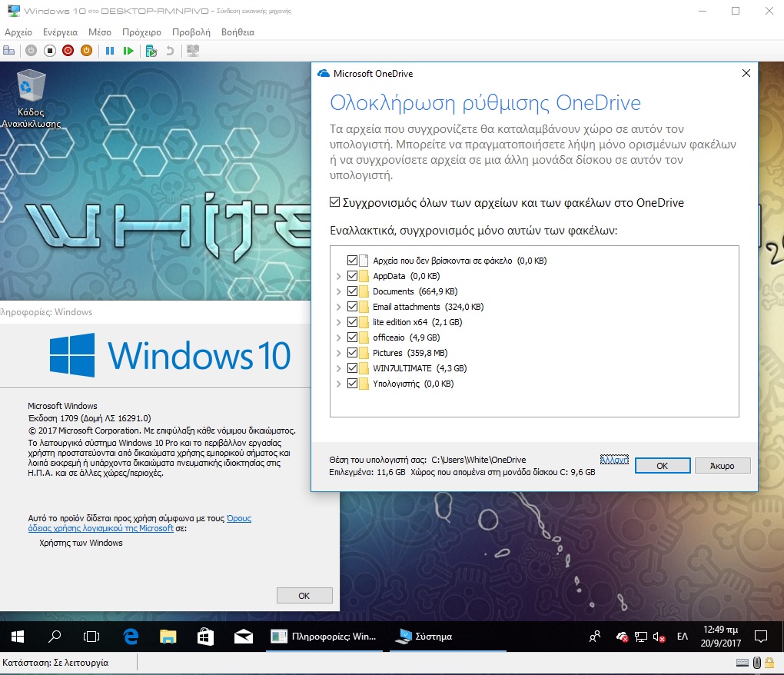Click the Revert undo-arrow toolbar icon

170,51
